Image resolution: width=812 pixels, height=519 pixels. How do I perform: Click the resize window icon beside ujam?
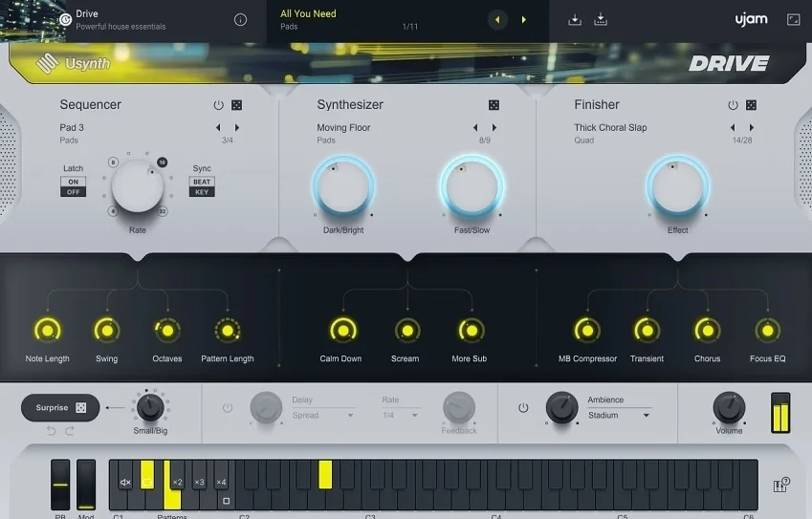793,19
